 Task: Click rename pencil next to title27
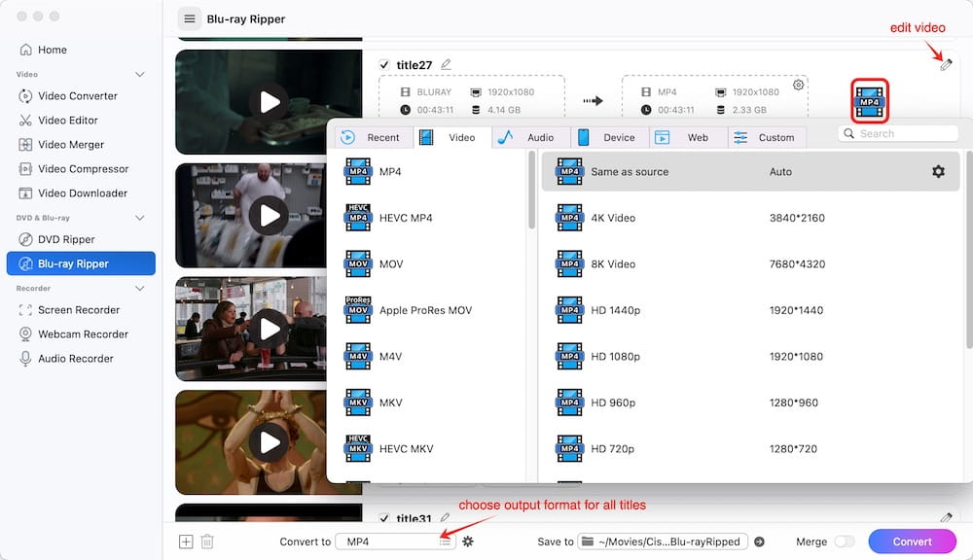tap(446, 64)
